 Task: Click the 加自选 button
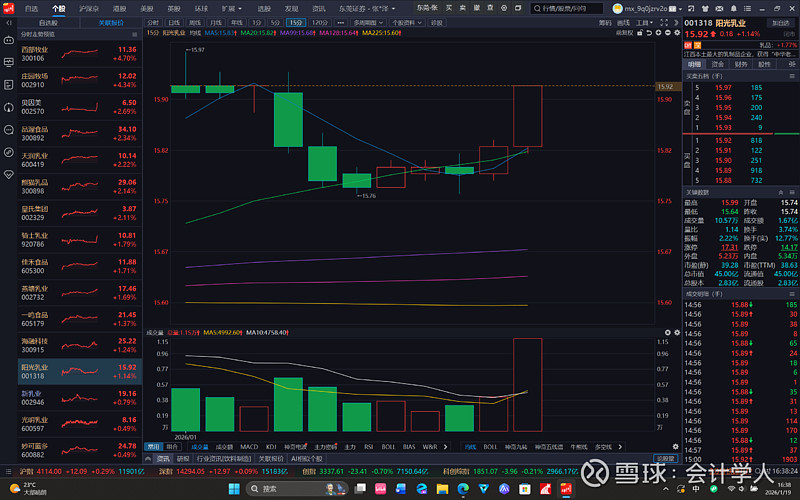click(778, 21)
